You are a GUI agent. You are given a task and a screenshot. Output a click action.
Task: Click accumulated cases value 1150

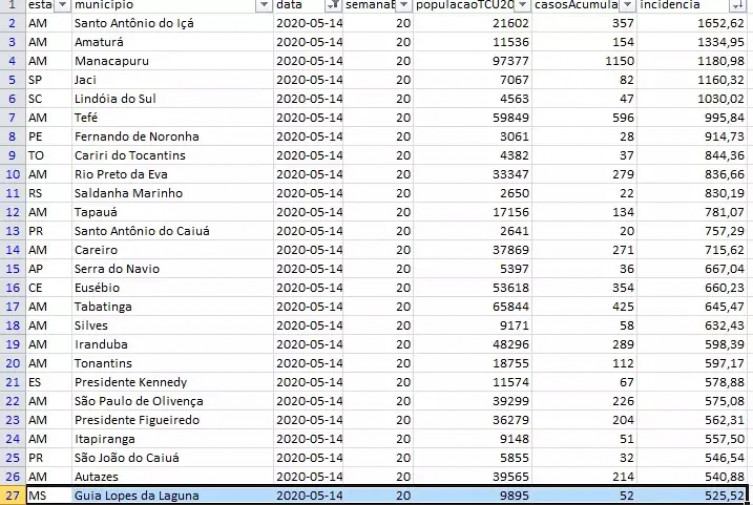point(584,61)
